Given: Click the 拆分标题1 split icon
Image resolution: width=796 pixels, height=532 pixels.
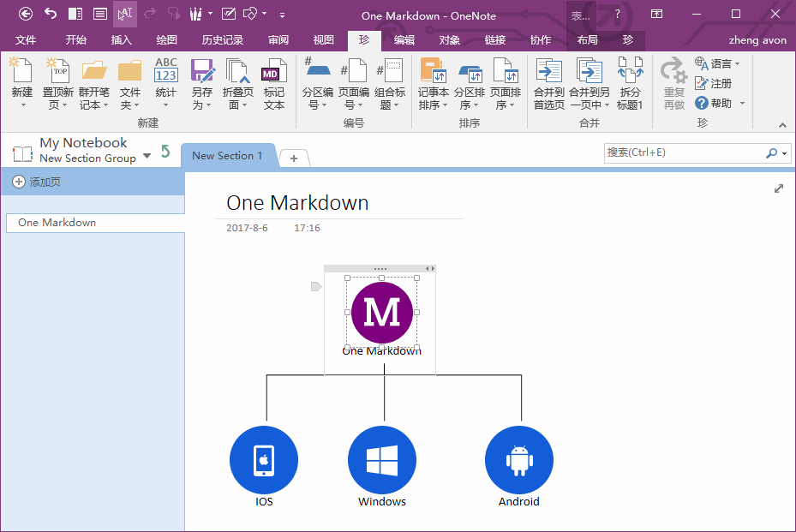Looking at the screenshot, I should pos(630,69).
